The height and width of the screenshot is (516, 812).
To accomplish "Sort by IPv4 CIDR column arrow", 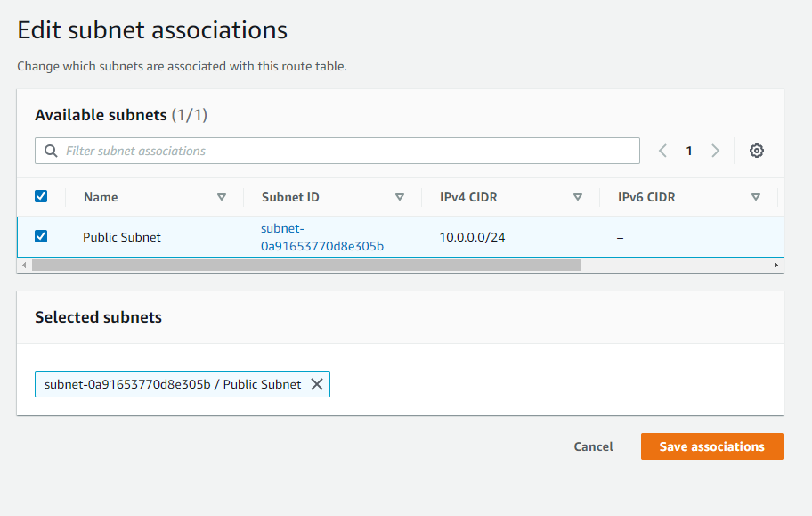I will click(x=578, y=197).
